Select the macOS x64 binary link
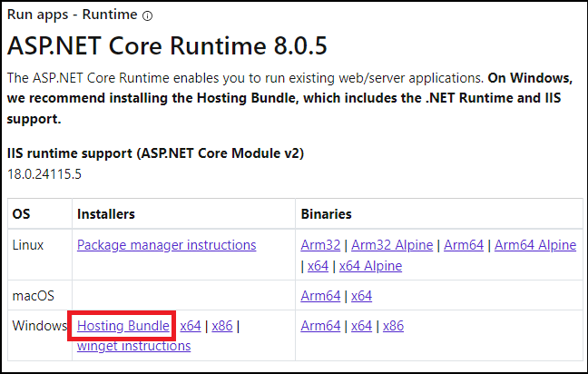The image size is (588, 374). [361, 296]
